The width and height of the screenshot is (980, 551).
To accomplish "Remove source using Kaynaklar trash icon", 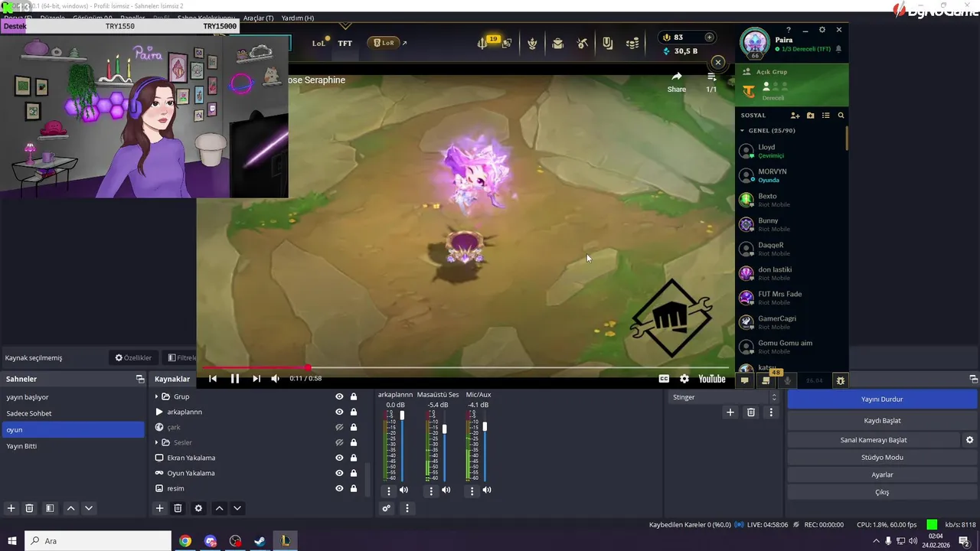I will coord(178,508).
